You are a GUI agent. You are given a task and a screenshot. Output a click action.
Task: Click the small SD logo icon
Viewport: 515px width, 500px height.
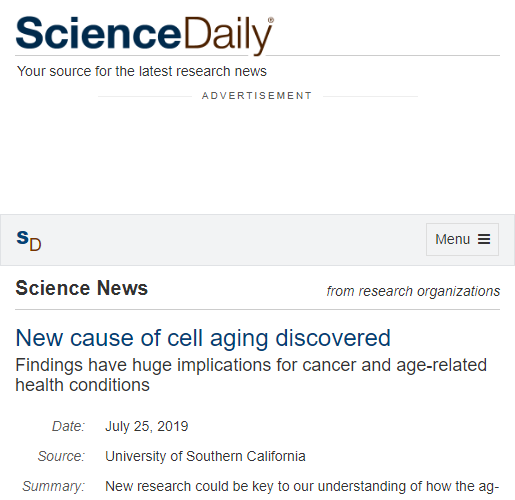click(x=29, y=240)
